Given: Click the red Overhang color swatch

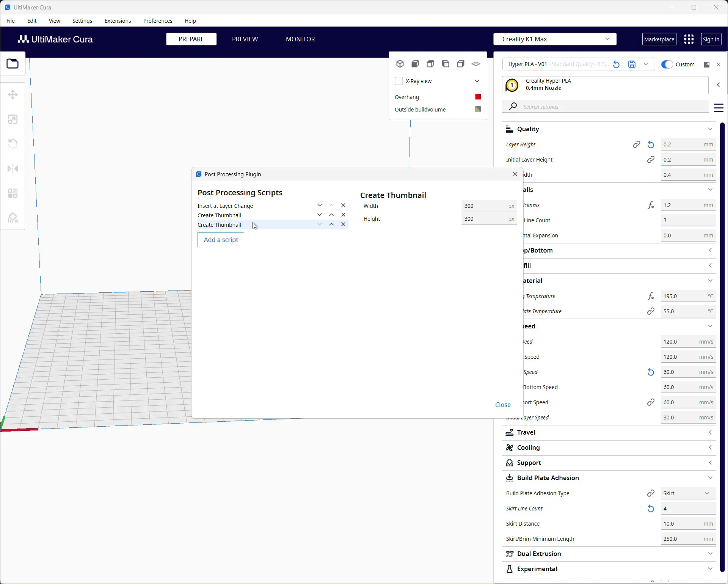Looking at the screenshot, I should [478, 97].
